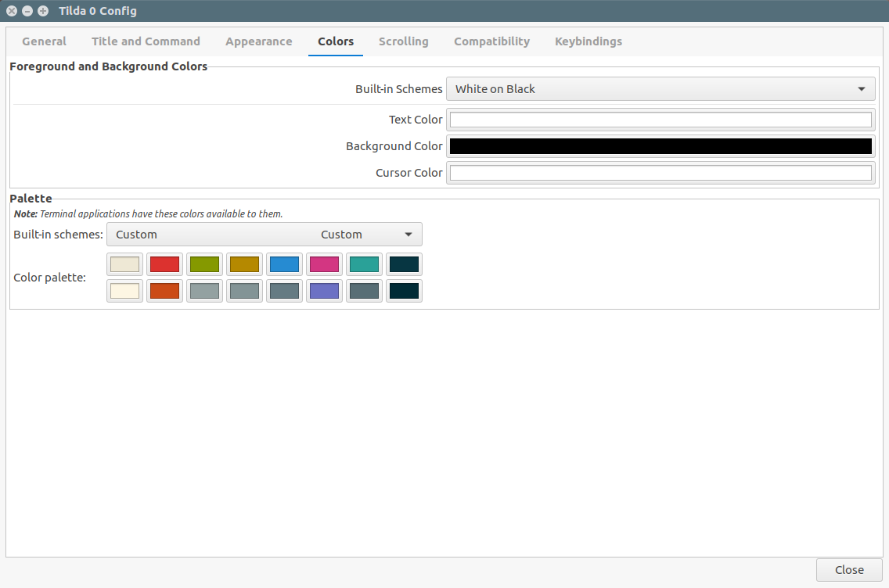Open the Keybindings tab
The height and width of the screenshot is (588, 889).
coord(588,41)
